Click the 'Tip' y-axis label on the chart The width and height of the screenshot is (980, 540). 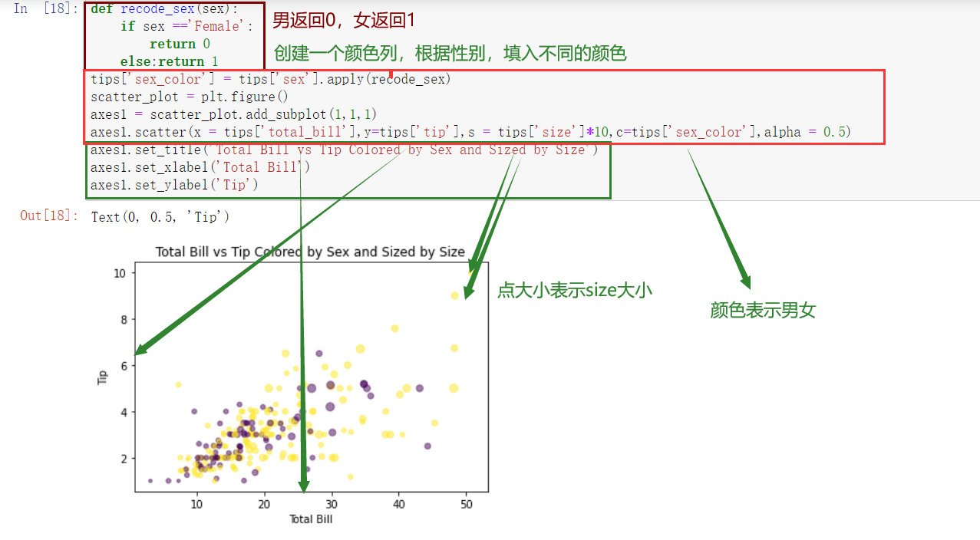pyautogui.click(x=103, y=376)
